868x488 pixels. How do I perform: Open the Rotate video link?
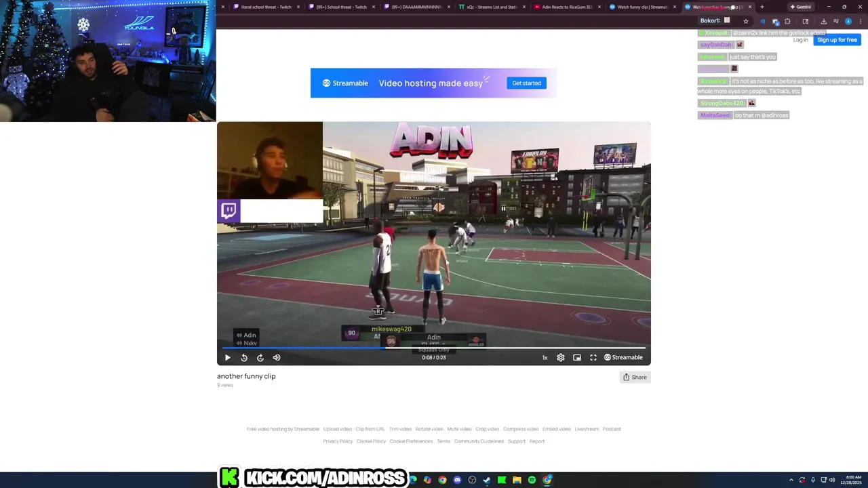point(429,429)
